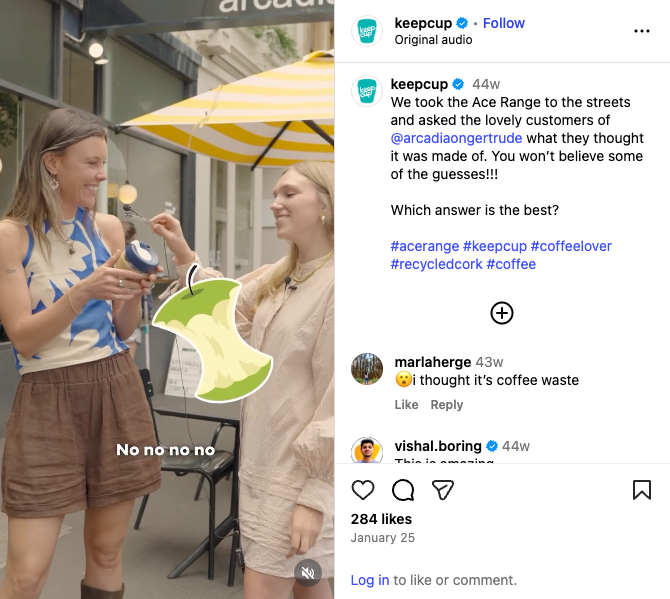
Task: Open the @arcadiaongertrude mention
Action: pyautogui.click(x=456, y=138)
